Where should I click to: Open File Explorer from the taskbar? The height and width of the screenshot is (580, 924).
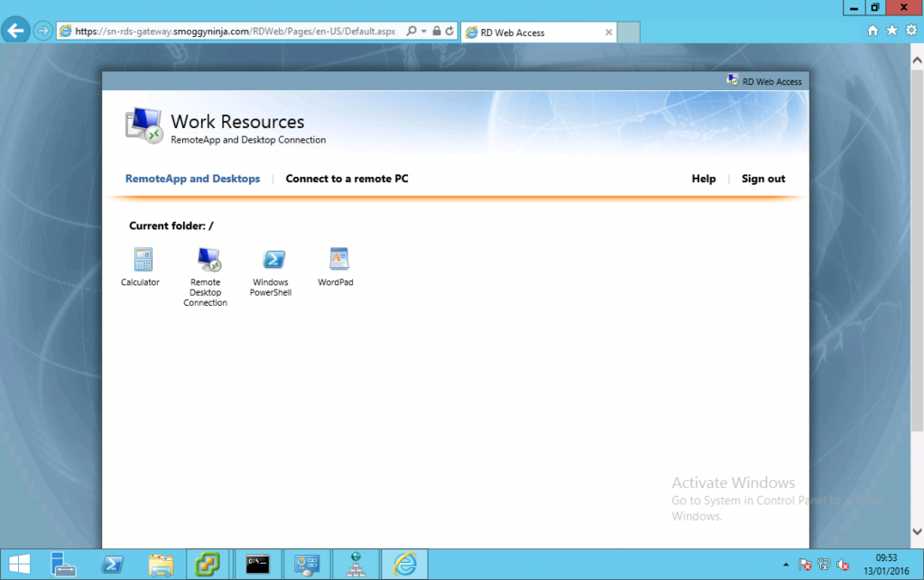pos(161,564)
